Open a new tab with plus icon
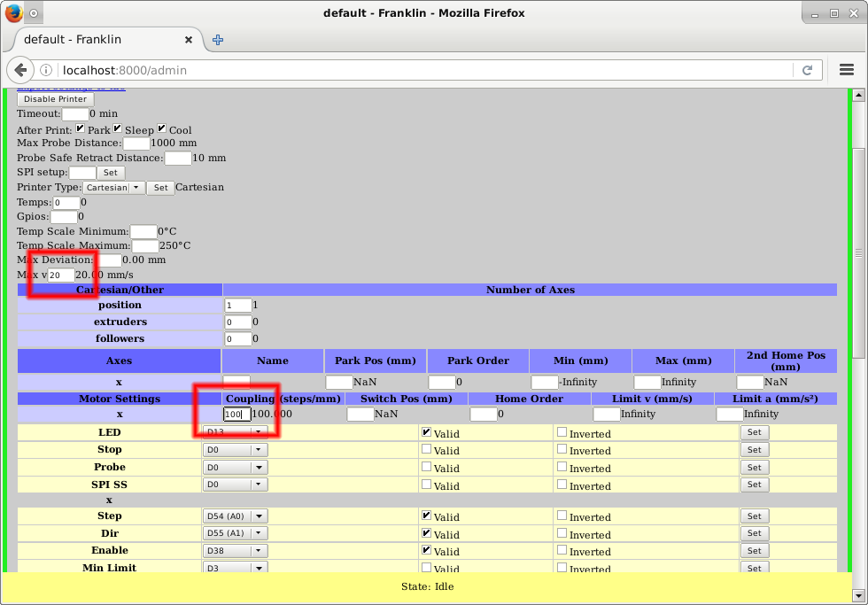The image size is (868, 605). (218, 40)
